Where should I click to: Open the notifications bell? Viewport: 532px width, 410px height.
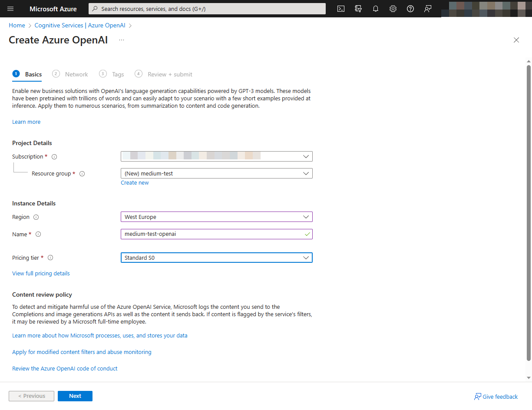(x=376, y=9)
